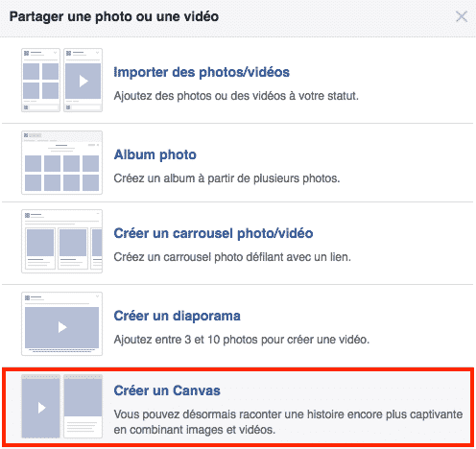The width and height of the screenshot is (476, 449).
Task: Click text 'Ajoutez des photos ou des vidéos à votre statut.'
Action: 236,96
